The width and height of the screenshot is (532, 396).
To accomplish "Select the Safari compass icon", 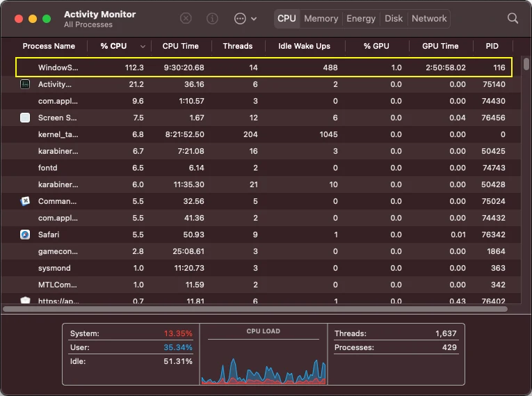I will tap(25, 235).
